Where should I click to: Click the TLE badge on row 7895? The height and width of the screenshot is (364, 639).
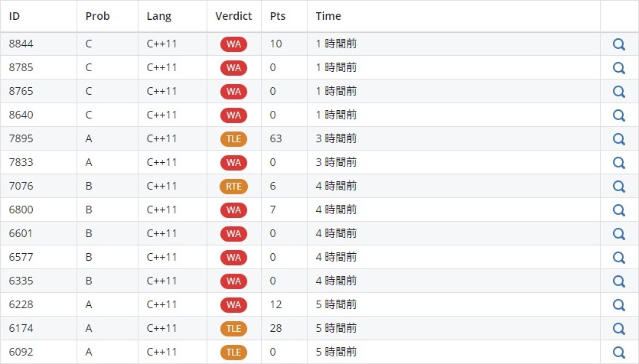point(233,139)
